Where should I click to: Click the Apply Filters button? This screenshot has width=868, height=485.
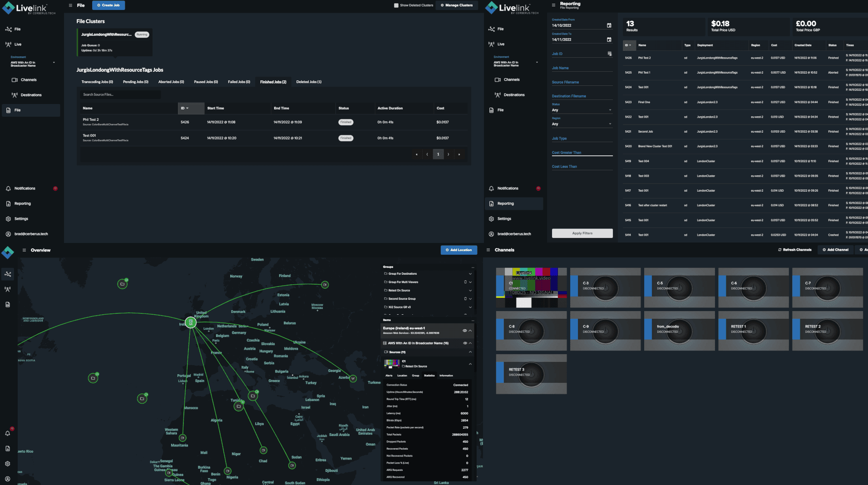click(582, 233)
